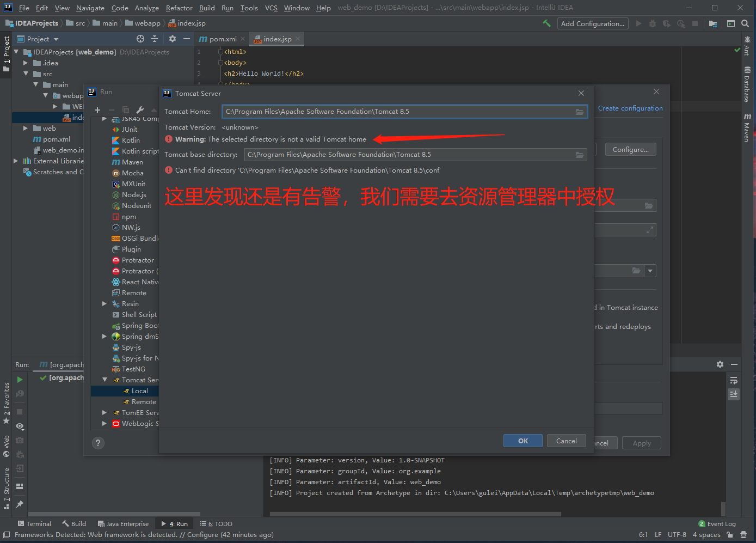Open the Refactor menu
The height and width of the screenshot is (543, 756).
(x=179, y=8)
